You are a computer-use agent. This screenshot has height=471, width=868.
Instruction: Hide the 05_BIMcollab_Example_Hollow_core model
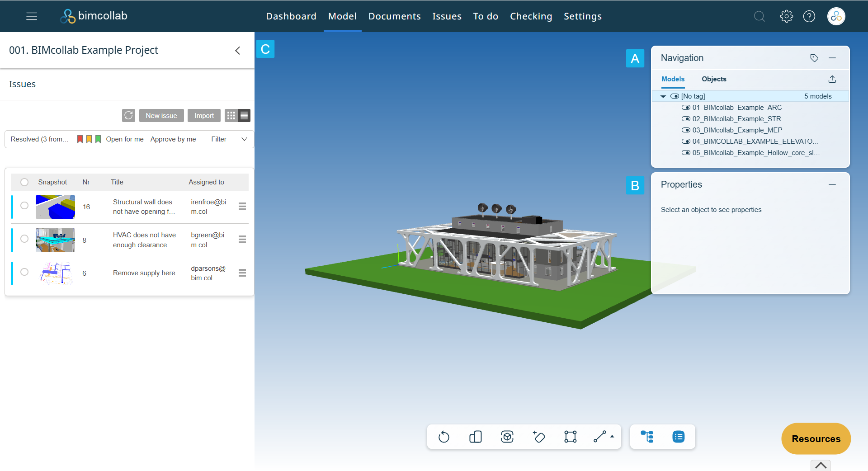click(x=686, y=153)
